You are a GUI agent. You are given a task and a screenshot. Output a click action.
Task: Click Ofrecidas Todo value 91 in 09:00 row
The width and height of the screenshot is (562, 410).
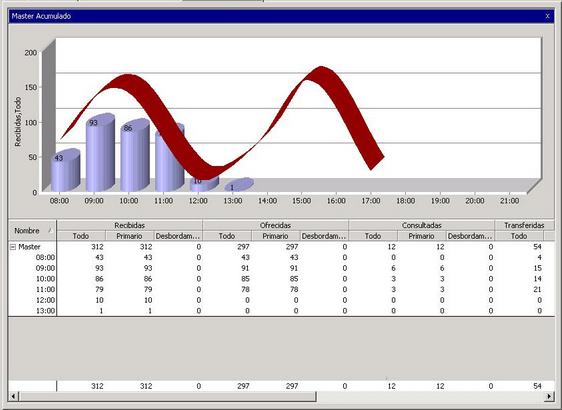[x=245, y=268]
